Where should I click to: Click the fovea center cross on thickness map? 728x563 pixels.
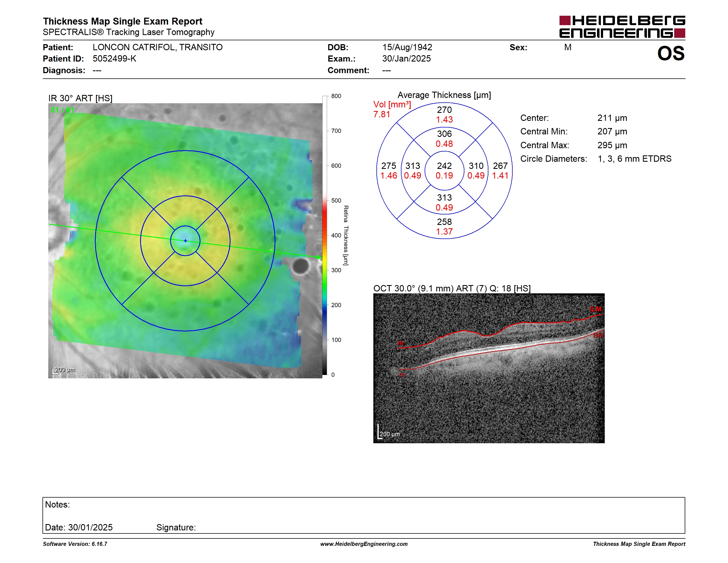click(x=185, y=241)
